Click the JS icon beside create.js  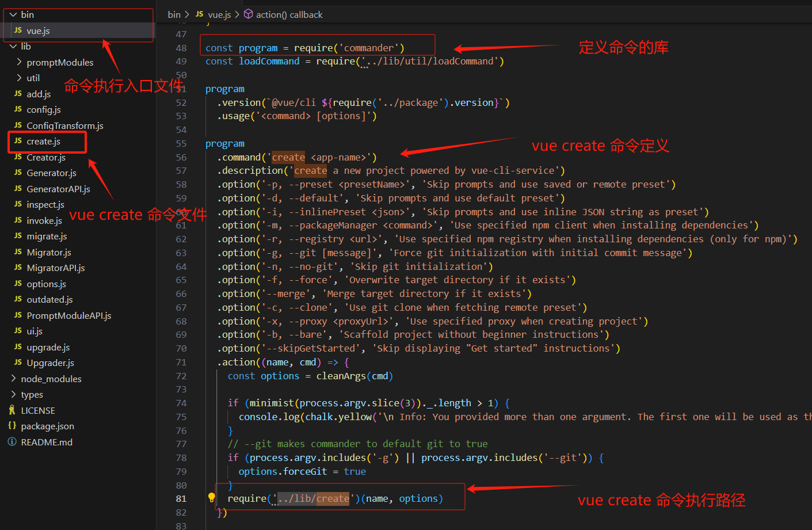tap(18, 141)
